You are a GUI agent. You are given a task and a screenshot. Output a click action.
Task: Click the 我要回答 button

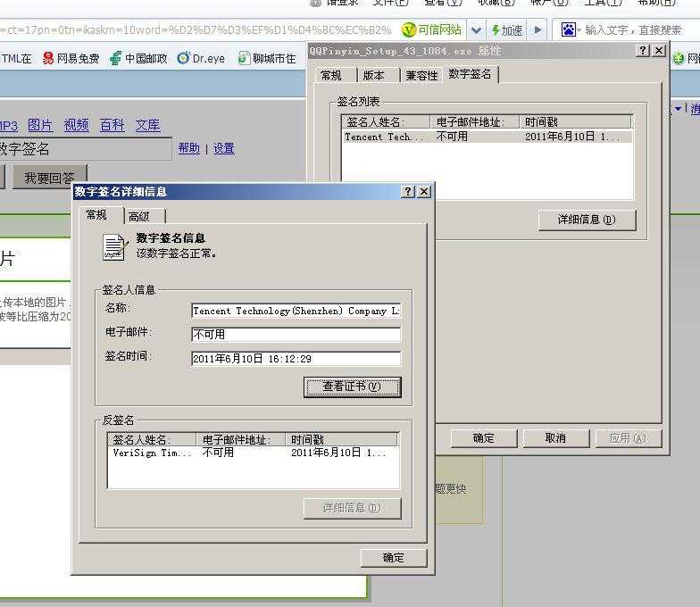click(x=50, y=178)
